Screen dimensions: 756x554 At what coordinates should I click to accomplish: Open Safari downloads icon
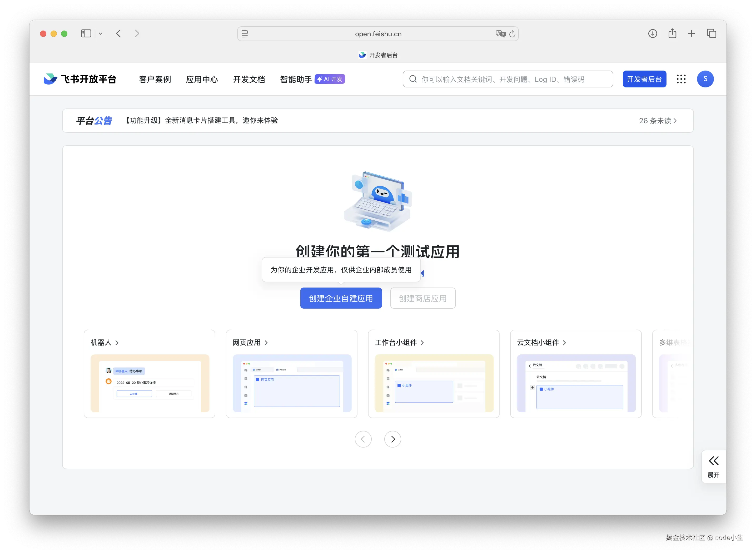(x=652, y=33)
